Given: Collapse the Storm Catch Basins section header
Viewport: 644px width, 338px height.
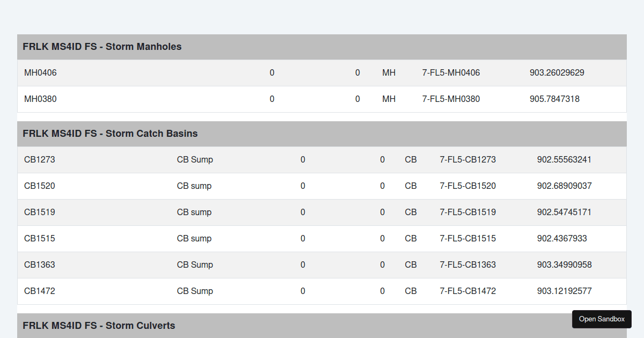Looking at the screenshot, I should [x=110, y=134].
